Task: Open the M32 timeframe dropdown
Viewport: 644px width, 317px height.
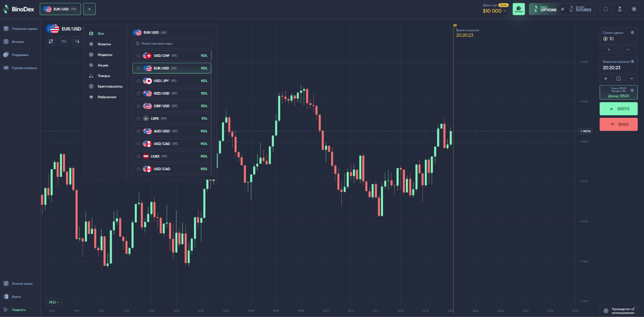Action: (54, 302)
